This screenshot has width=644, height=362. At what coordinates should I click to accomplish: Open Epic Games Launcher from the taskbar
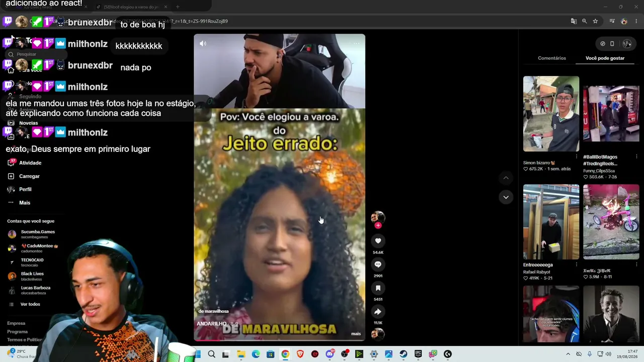pos(418,354)
